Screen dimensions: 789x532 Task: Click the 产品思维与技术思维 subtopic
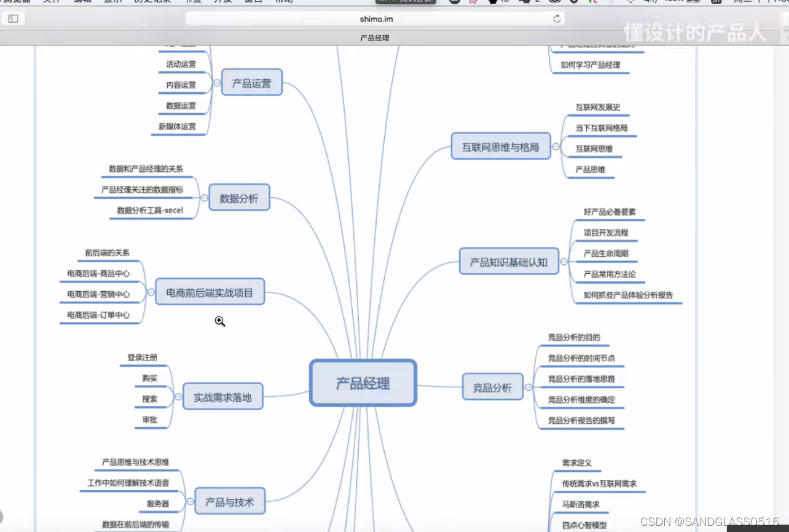(136, 462)
